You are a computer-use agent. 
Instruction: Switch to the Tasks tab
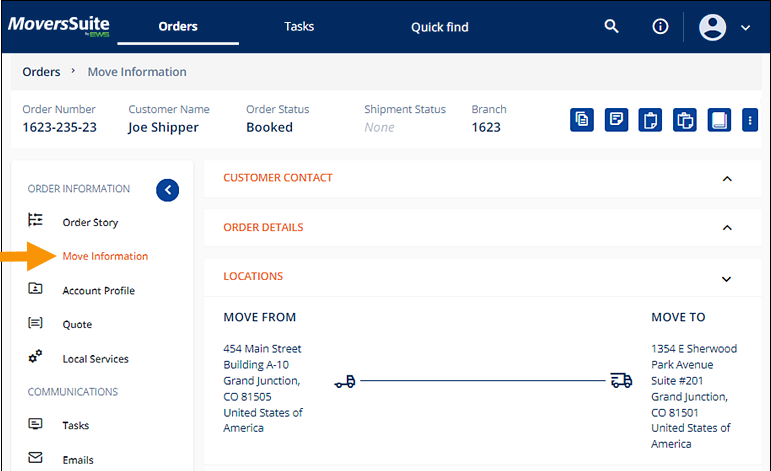click(x=299, y=27)
